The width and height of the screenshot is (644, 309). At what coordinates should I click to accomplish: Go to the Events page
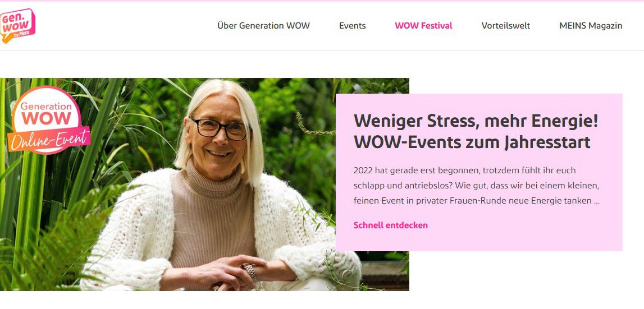[353, 25]
